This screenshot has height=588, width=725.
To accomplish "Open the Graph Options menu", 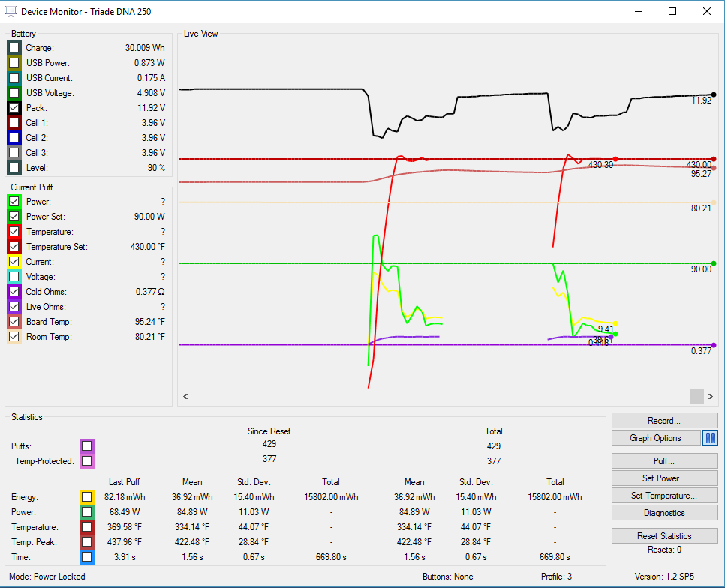I will pyautogui.click(x=655, y=438).
